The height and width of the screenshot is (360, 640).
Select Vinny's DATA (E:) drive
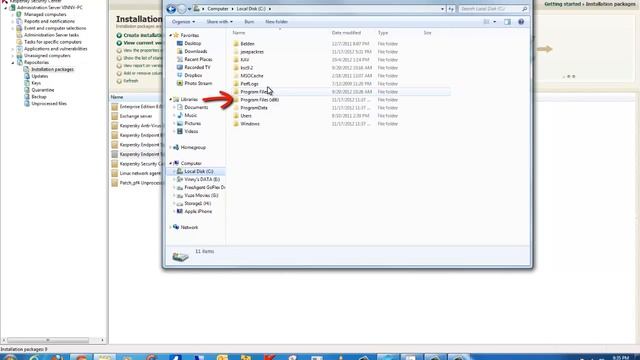(x=202, y=180)
